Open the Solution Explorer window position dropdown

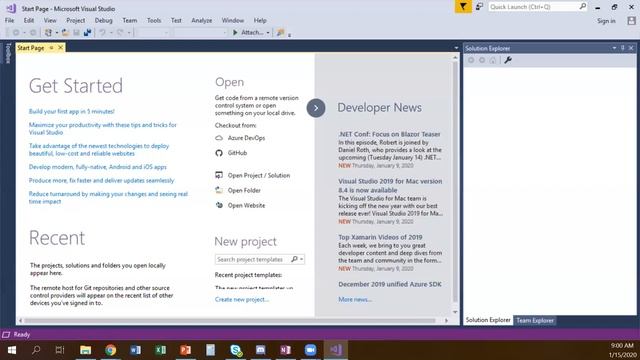(614, 48)
